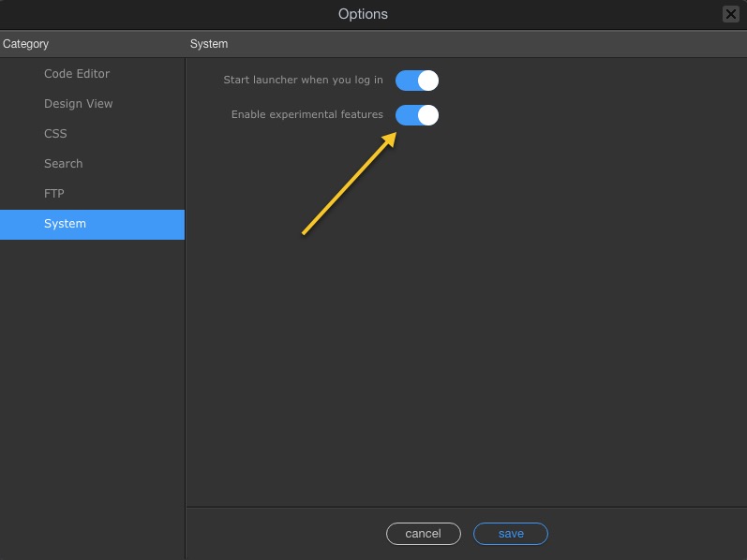Open the Search options category
747x560 pixels.
point(63,164)
